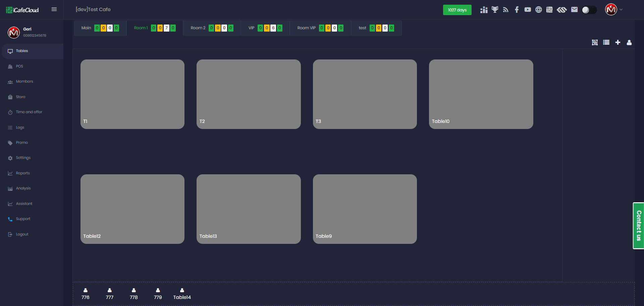
Task: Open the mail envelope icon
Action: (574, 10)
